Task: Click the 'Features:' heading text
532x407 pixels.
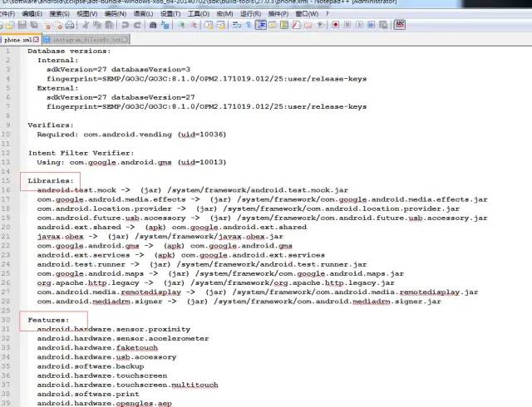Action: 48,320
